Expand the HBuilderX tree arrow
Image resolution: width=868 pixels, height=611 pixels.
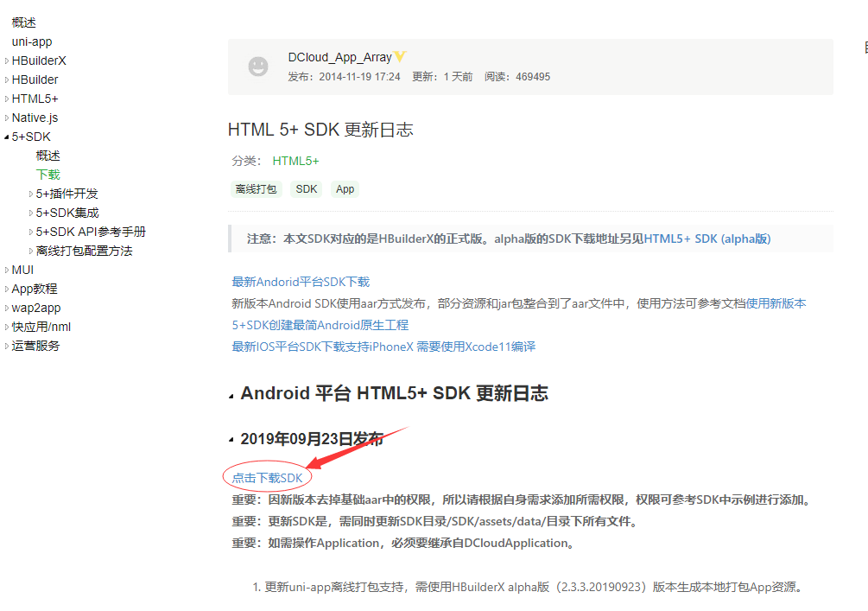click(7, 61)
